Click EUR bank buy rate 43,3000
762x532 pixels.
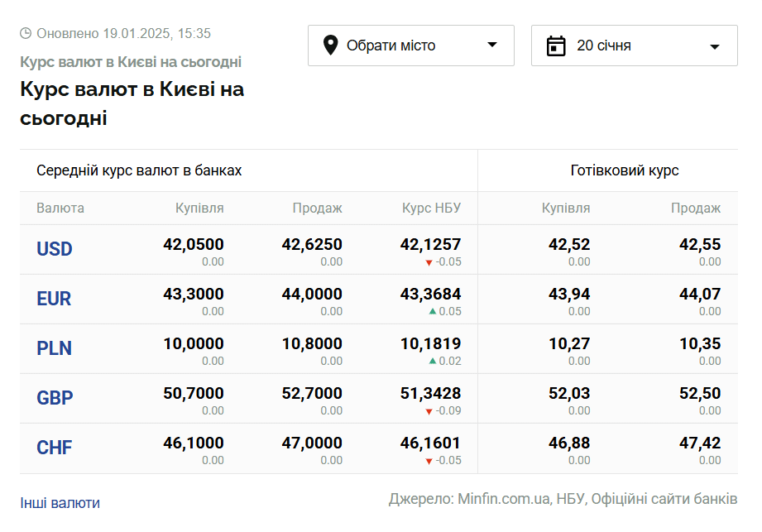click(x=194, y=294)
